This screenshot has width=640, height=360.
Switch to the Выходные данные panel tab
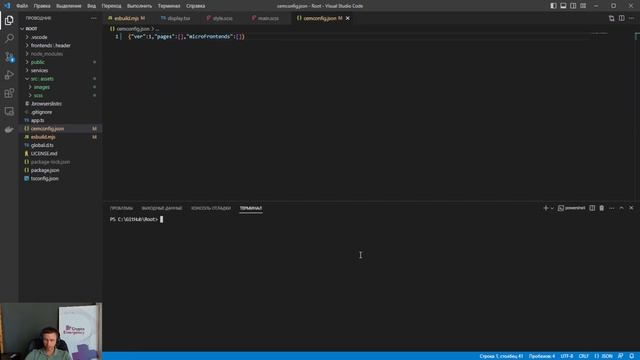[x=162, y=208]
